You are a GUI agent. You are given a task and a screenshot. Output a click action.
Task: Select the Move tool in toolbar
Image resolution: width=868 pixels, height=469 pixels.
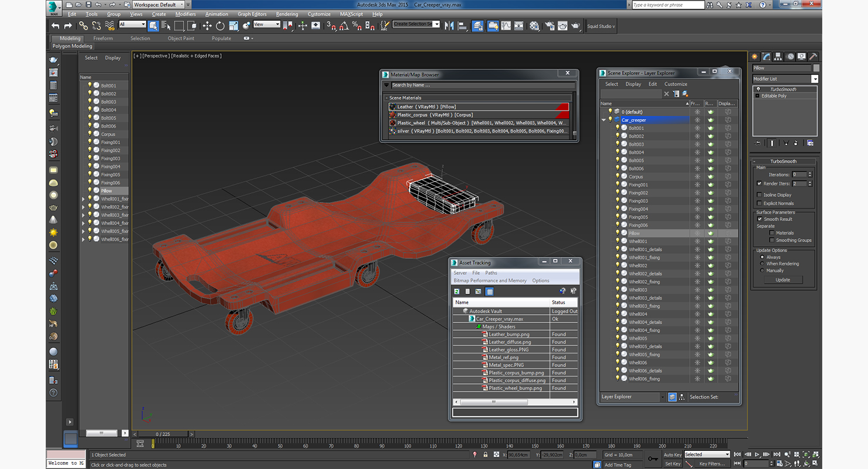pyautogui.click(x=207, y=26)
